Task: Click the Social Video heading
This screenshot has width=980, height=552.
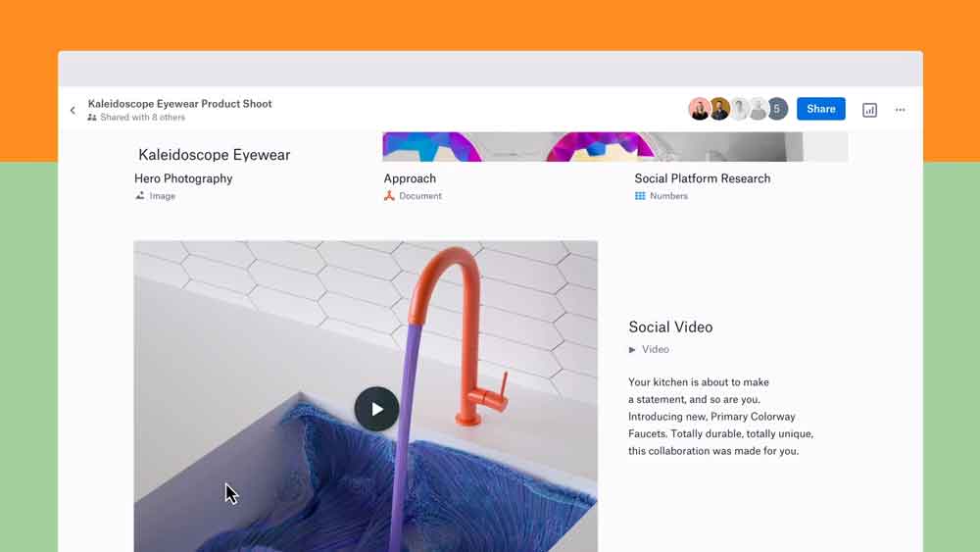Action: tap(670, 326)
